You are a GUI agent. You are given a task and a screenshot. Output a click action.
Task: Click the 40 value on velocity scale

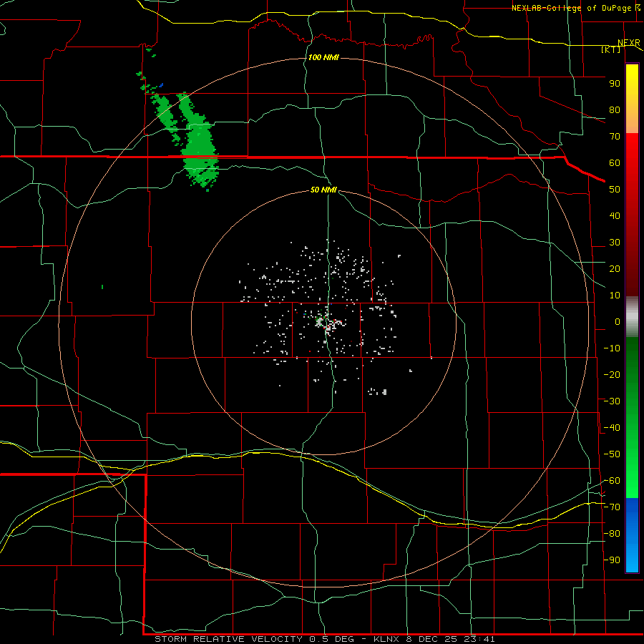615,215
